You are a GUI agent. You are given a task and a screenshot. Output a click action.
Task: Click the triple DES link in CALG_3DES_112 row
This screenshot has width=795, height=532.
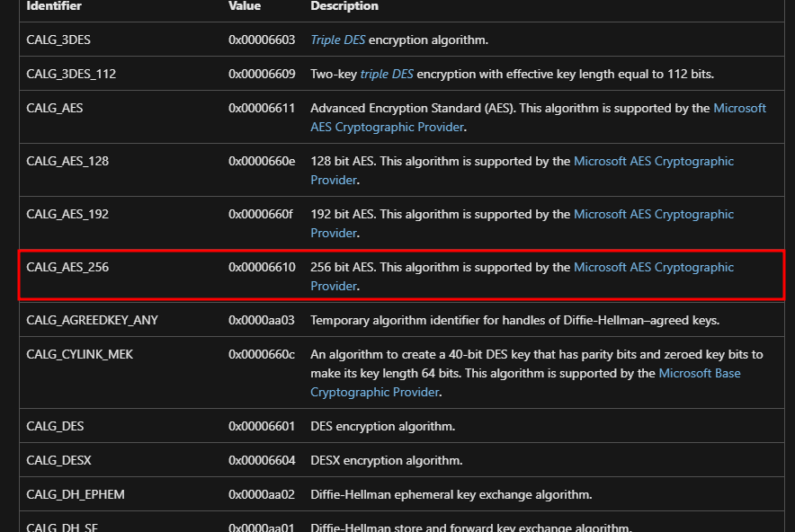point(388,74)
